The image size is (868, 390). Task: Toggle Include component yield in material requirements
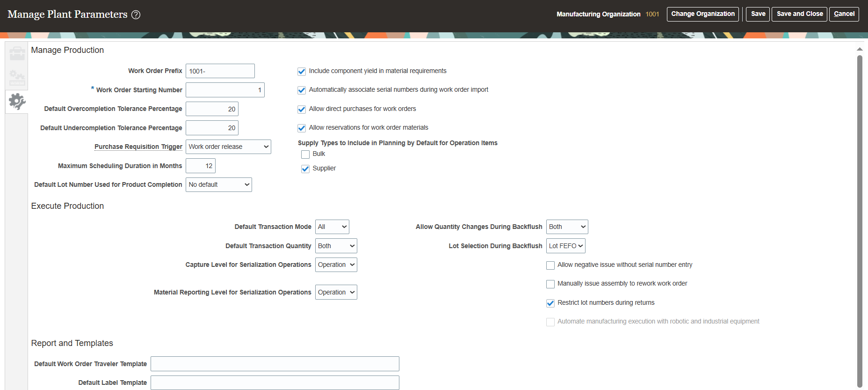[x=302, y=72]
